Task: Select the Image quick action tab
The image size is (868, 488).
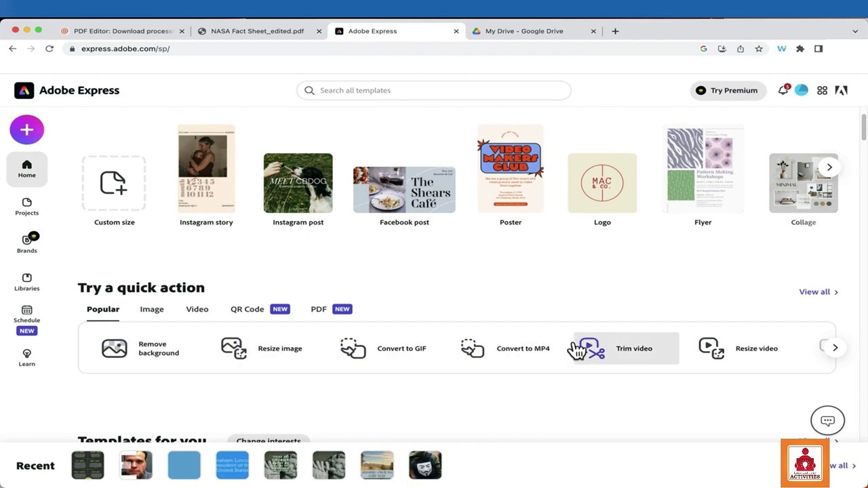Action: [x=152, y=309]
